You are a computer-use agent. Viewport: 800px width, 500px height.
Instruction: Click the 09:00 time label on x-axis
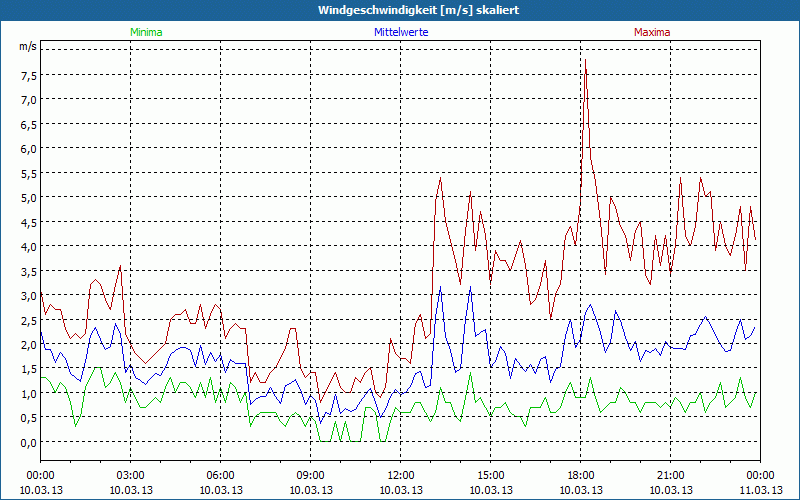pyautogui.click(x=311, y=476)
